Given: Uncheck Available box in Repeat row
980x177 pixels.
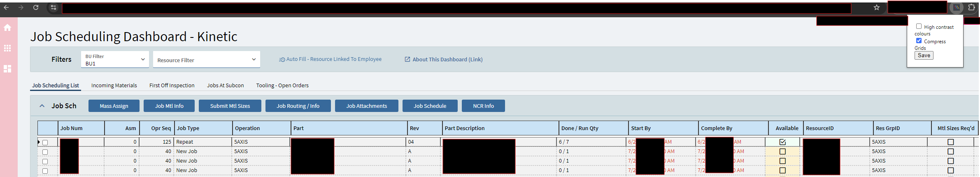Looking at the screenshot, I should tap(782, 142).
